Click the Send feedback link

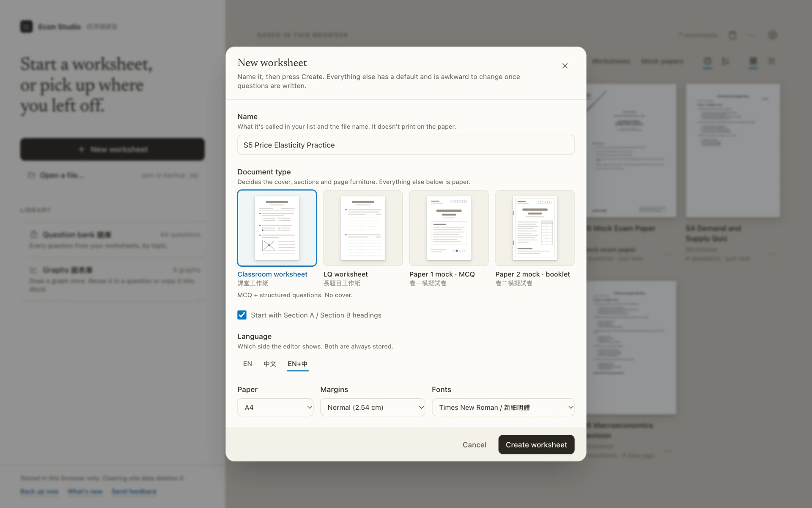click(x=134, y=491)
